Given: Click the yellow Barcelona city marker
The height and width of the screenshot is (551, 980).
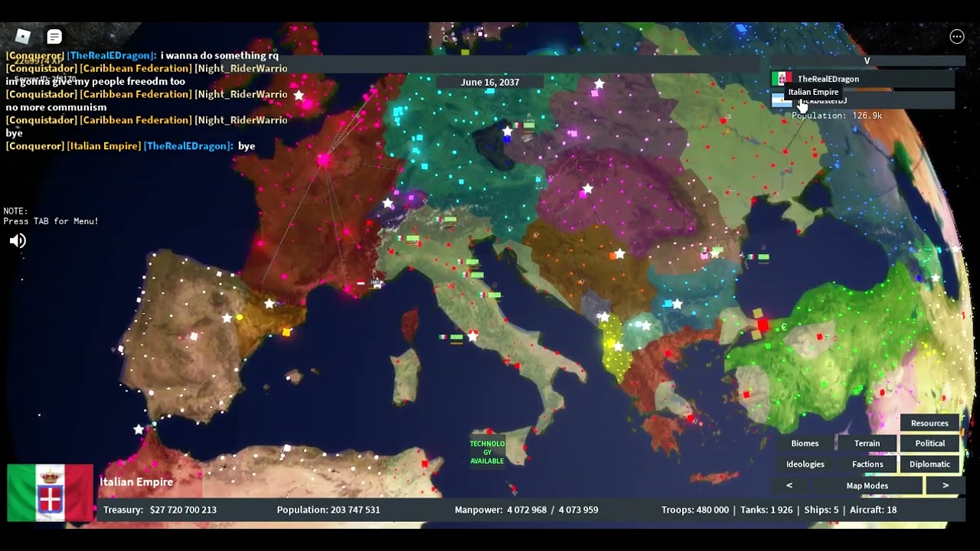Looking at the screenshot, I should pos(286,331).
